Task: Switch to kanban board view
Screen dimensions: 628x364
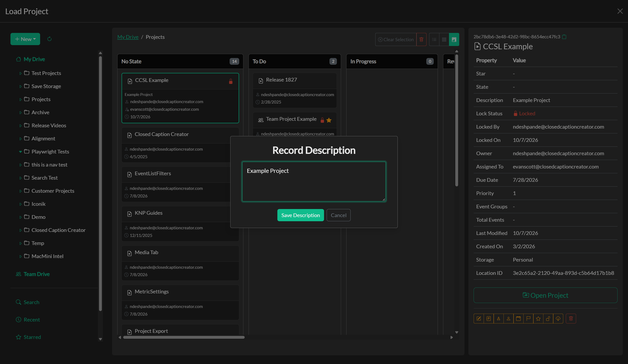Action: 454,39
